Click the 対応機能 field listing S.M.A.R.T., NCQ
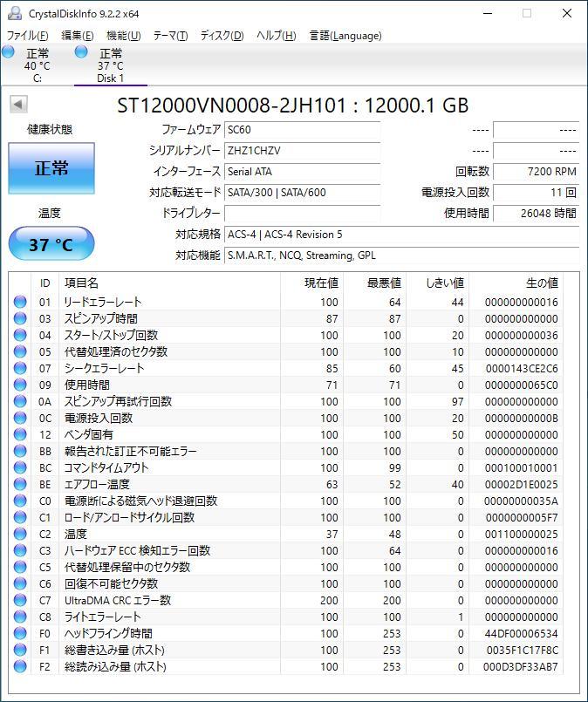588x702 pixels. click(401, 256)
